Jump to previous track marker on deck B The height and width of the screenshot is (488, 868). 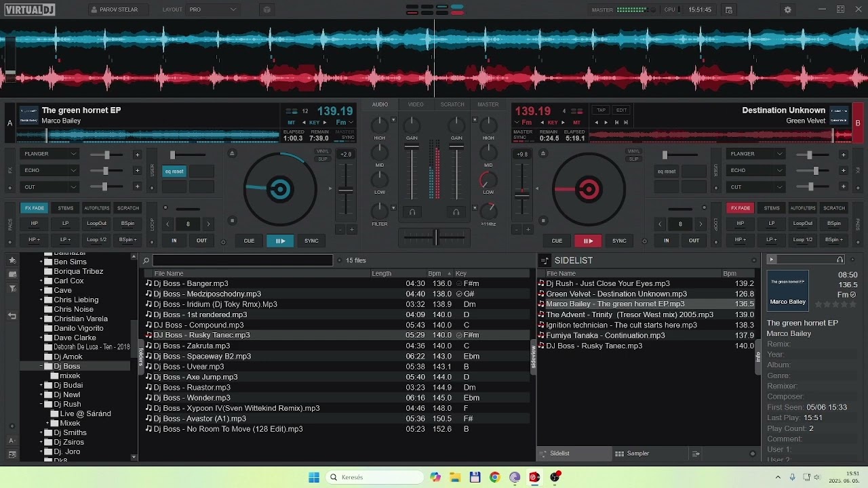pyautogui.click(x=616, y=123)
